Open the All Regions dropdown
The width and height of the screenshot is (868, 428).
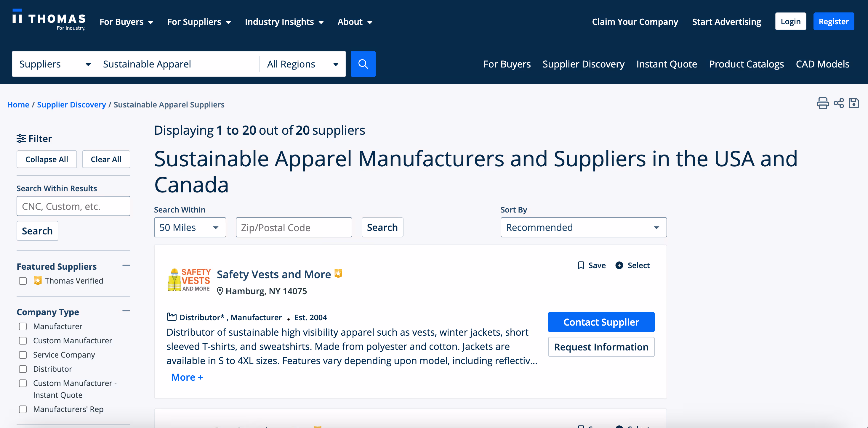(302, 64)
